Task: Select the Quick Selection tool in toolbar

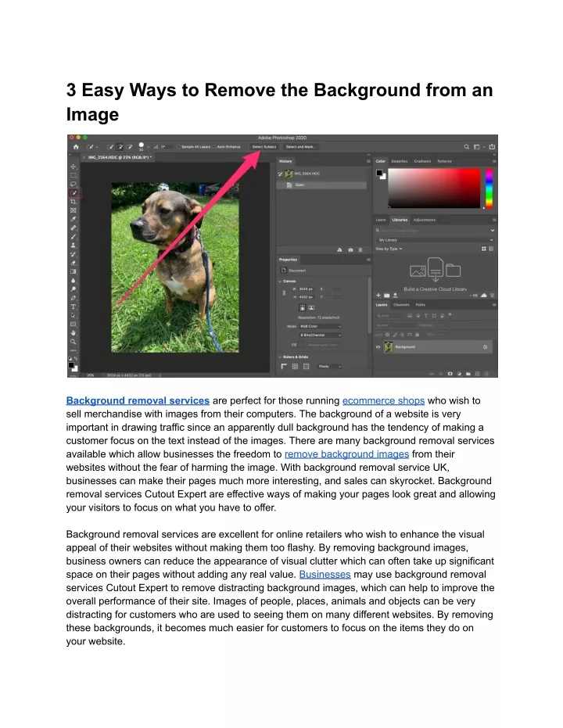Action: coord(74,192)
